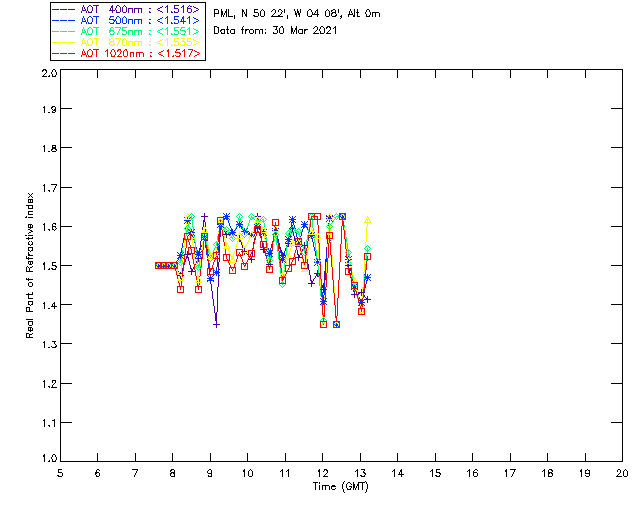640x512 pixels.
Task: Click the 16 x-axis time label
Action: click(473, 473)
